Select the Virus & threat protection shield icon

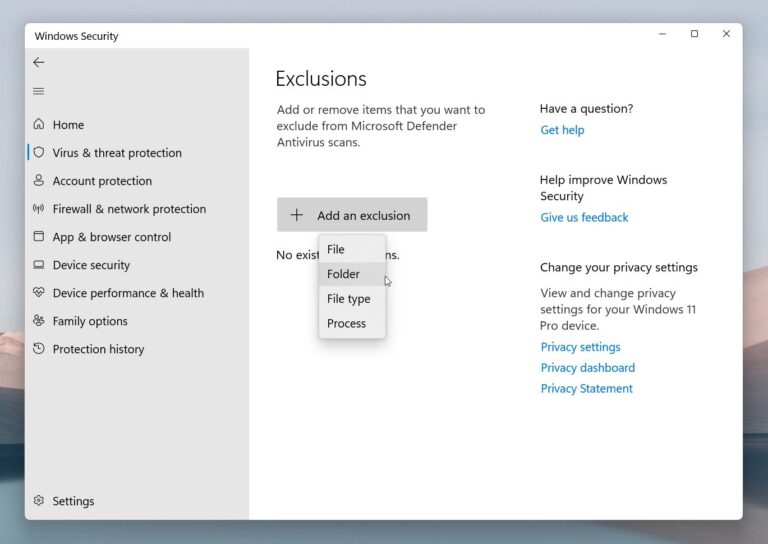(x=39, y=153)
